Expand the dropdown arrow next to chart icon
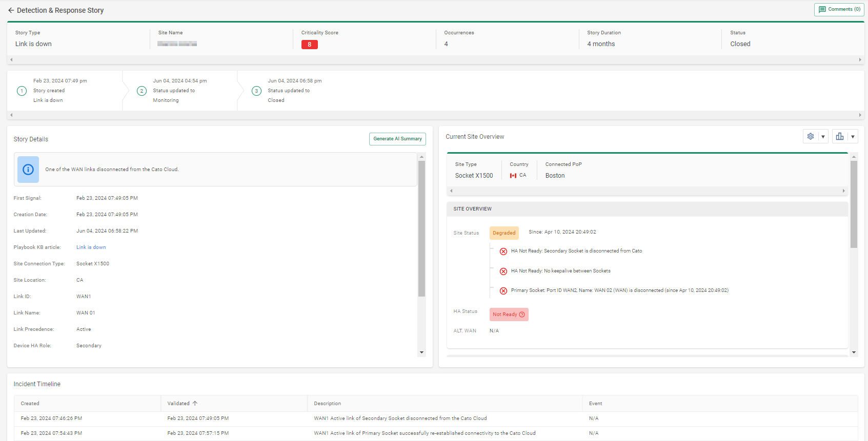868x441 pixels. [x=853, y=137]
